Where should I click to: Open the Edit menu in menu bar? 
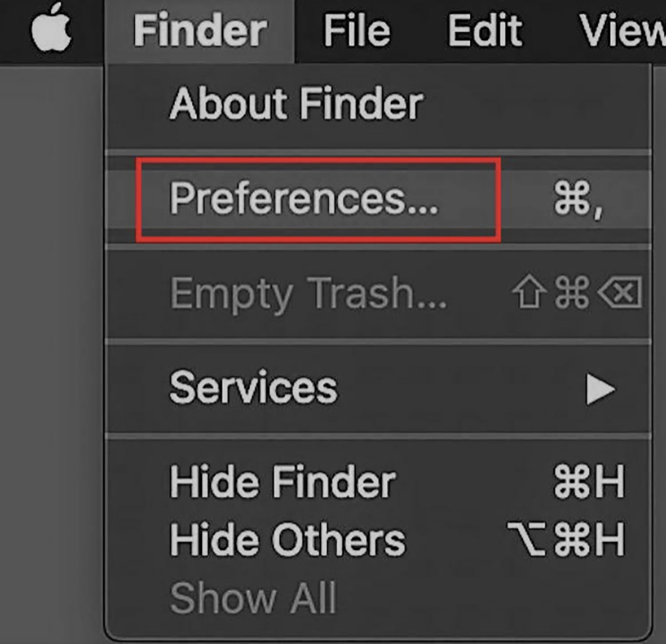pos(484,30)
